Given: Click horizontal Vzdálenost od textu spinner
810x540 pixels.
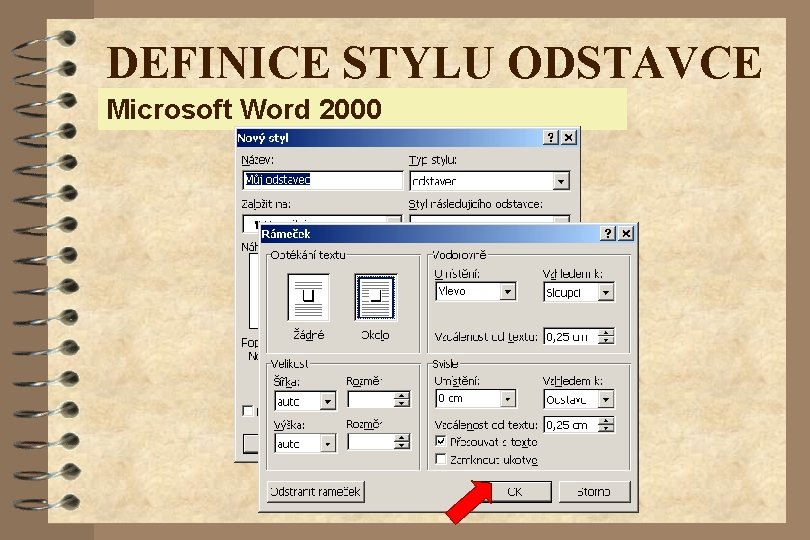Looking at the screenshot, I should coord(606,336).
